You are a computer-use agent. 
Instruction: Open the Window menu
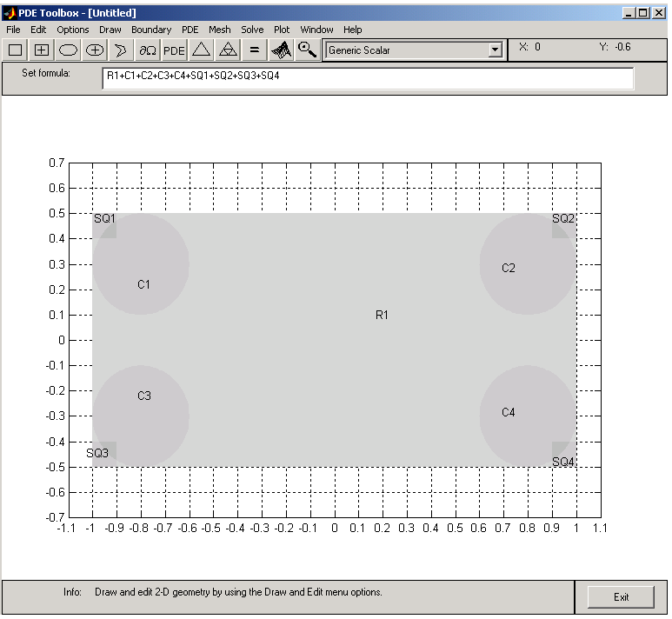[x=316, y=30]
